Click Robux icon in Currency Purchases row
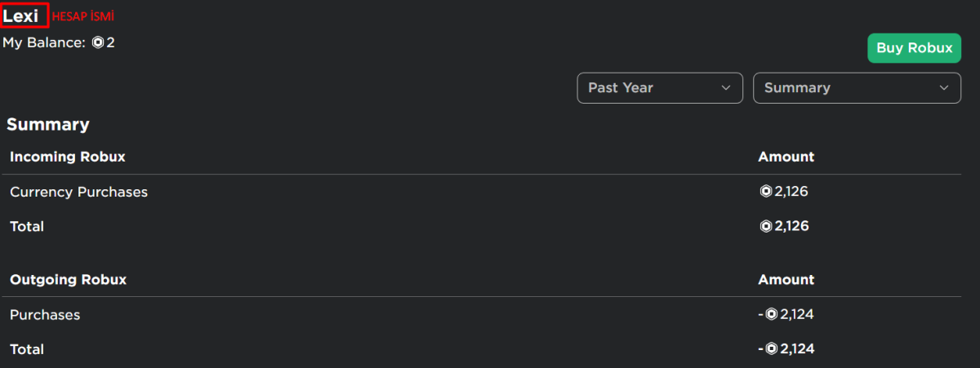The image size is (980, 368). tap(766, 193)
